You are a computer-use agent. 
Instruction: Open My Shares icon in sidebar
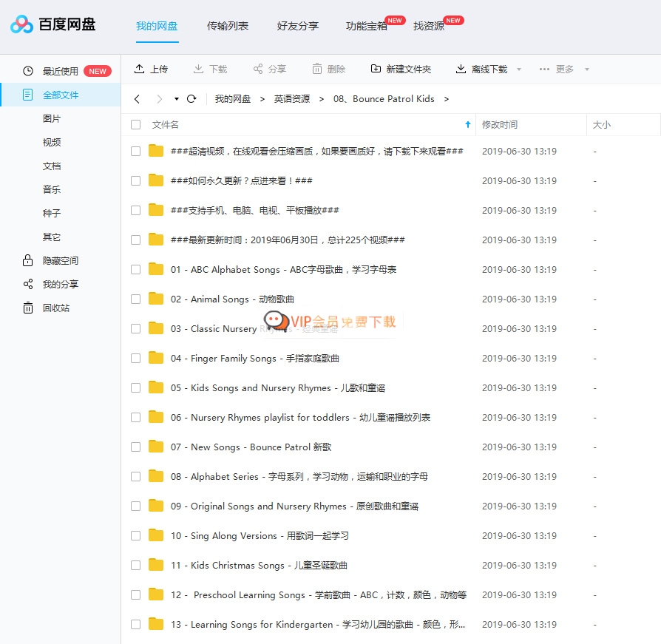tap(28, 284)
